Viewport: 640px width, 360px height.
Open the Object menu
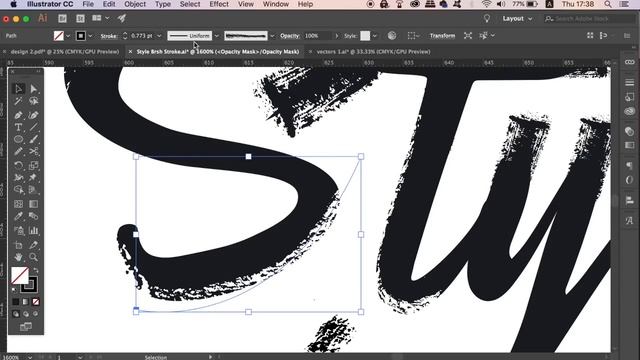tap(135, 4)
